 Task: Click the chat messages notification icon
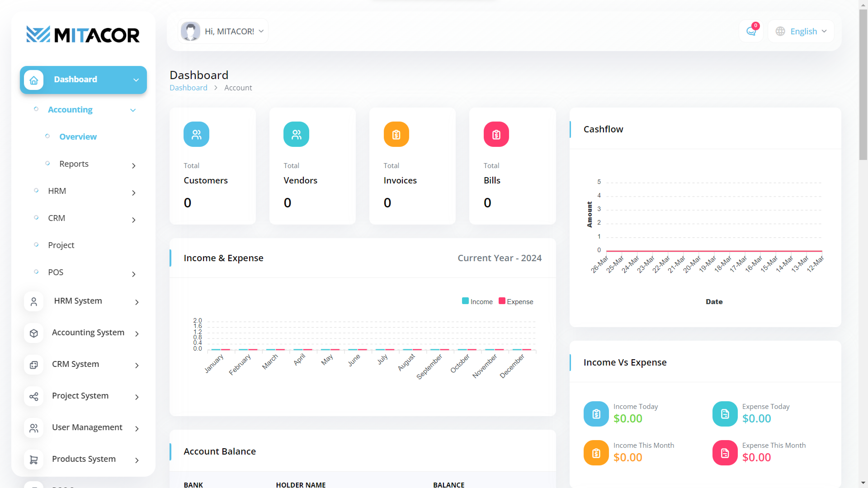(x=751, y=31)
